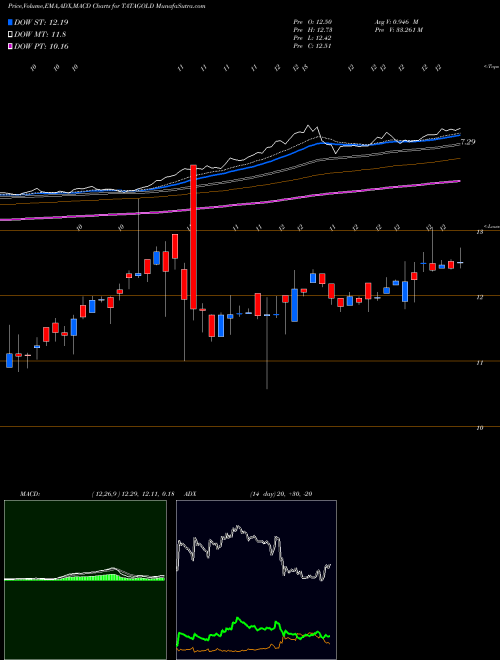This screenshot has height=660, width=500.
Task: Click the magenta DOW PT legend swatch
Action: [x=11, y=46]
